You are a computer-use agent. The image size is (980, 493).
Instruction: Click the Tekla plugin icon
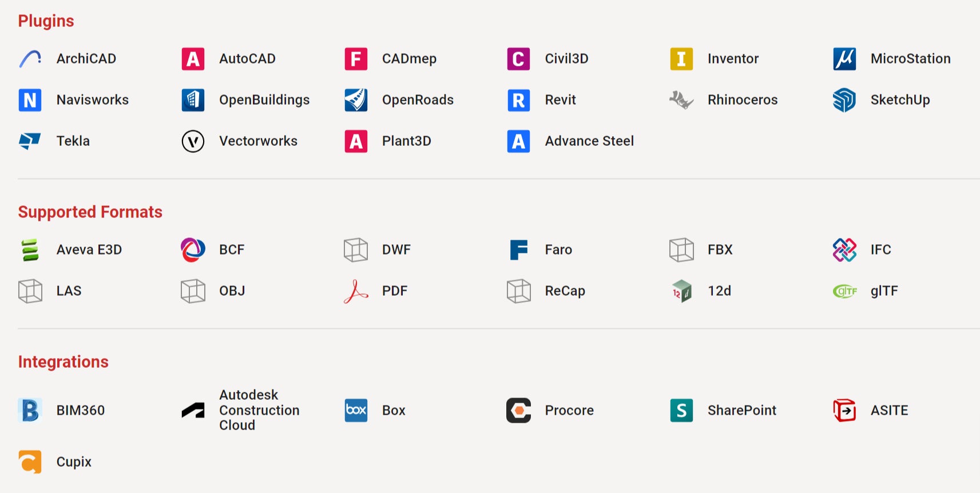point(30,141)
